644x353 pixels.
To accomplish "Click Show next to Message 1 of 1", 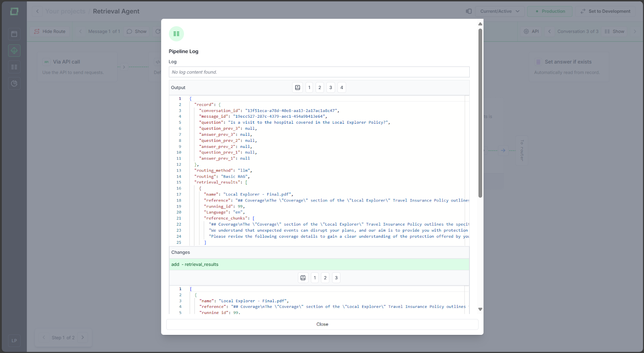I will 137,31.
